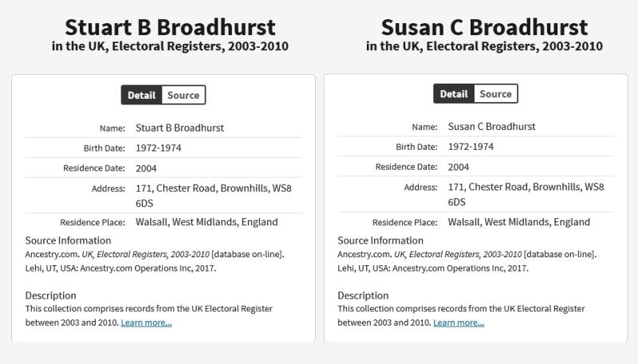Click the Name value Stuart B Broadhurst

(x=179, y=127)
